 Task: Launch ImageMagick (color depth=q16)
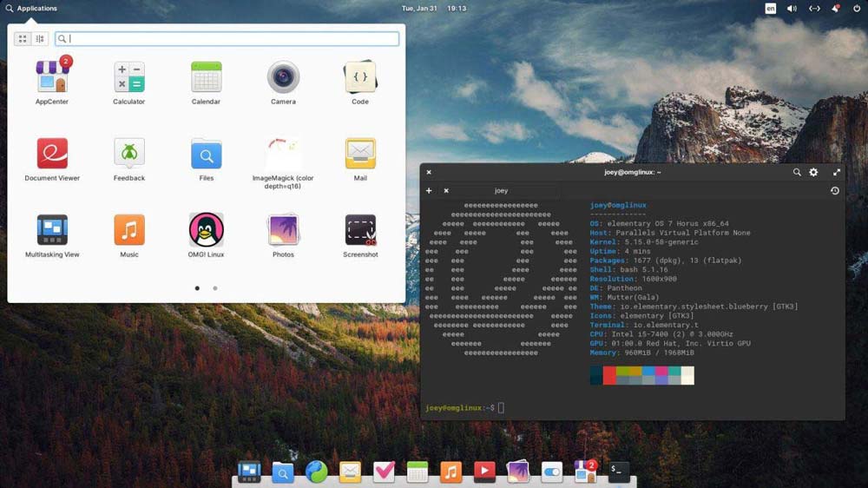click(x=283, y=162)
